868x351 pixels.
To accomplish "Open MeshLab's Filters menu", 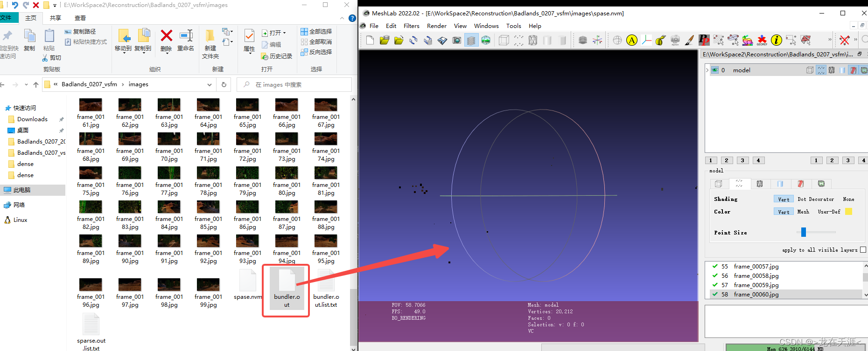I will click(411, 26).
